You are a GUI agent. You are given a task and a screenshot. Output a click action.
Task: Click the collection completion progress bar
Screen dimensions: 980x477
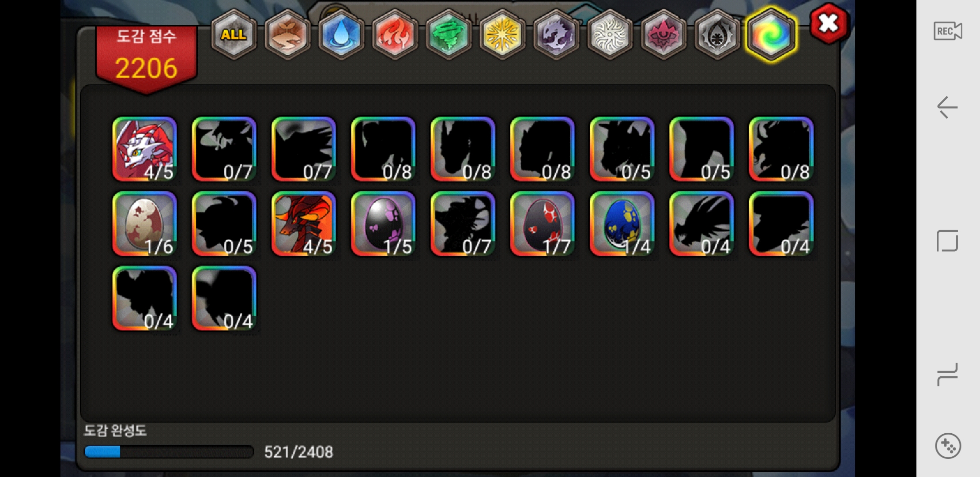tap(169, 451)
